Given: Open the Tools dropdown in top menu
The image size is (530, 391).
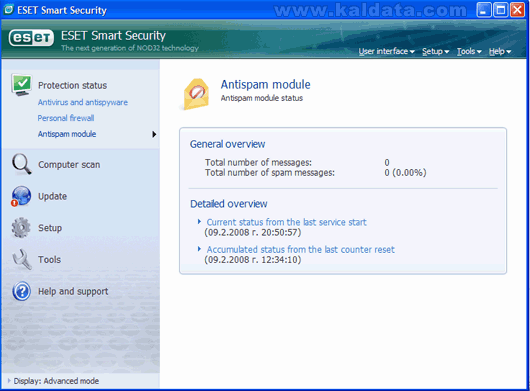Looking at the screenshot, I should click(x=469, y=51).
